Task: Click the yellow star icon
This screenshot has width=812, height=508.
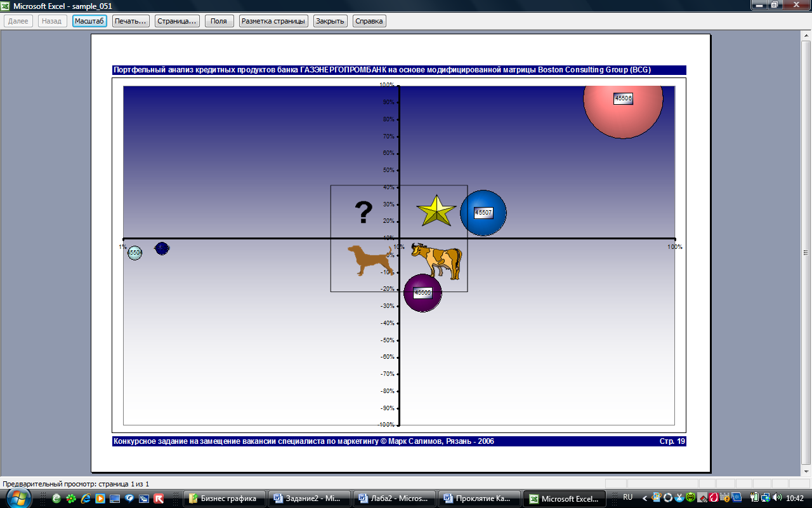Action: pyautogui.click(x=436, y=211)
